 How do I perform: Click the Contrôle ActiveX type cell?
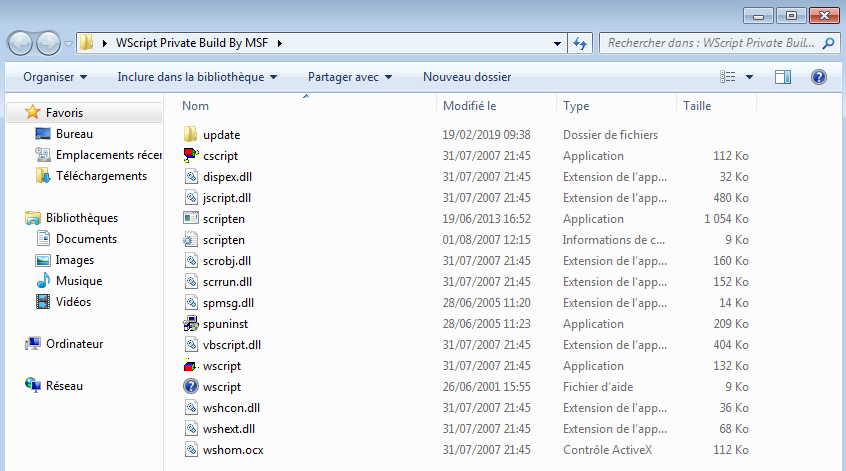(608, 450)
